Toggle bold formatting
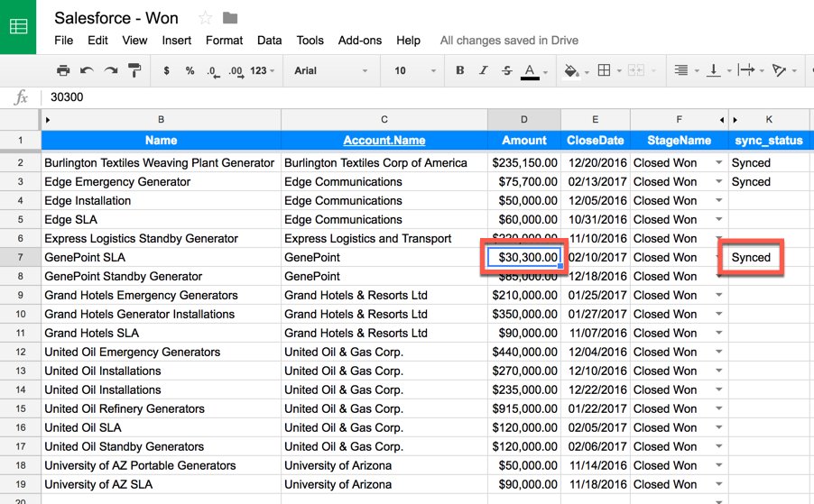Viewport: 814px width, 504px height. tap(460, 70)
